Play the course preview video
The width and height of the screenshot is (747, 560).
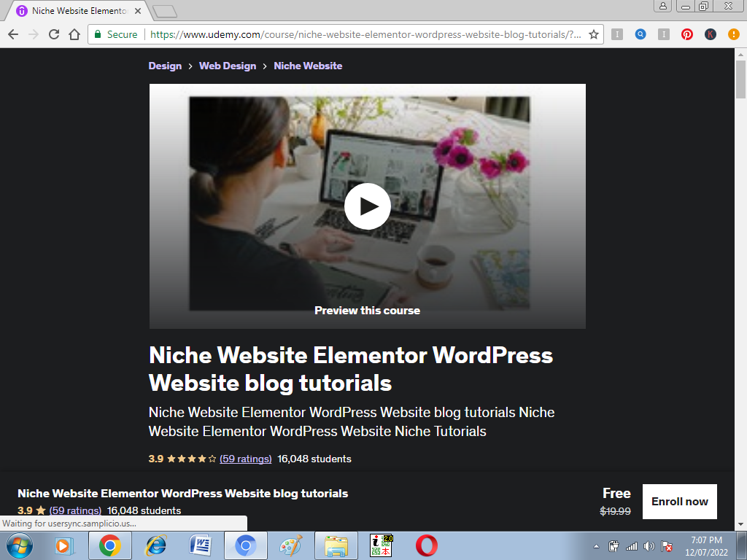coord(368,206)
